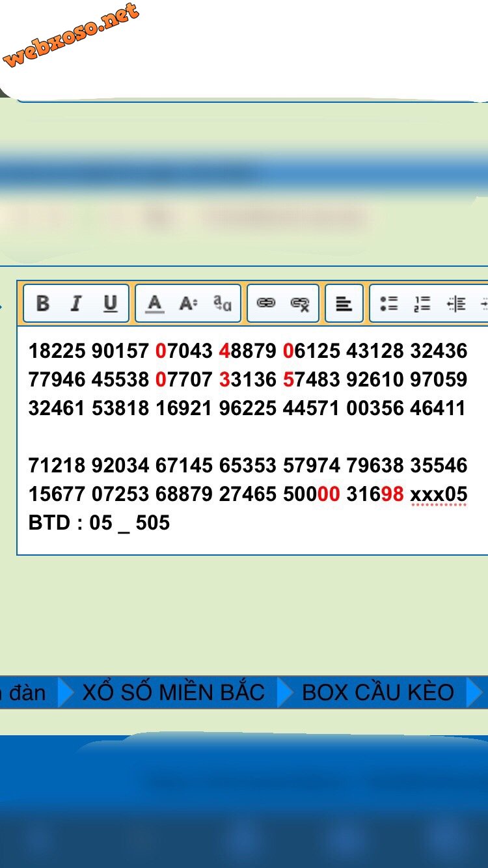The image size is (488, 868).
Task: Toggle underline formatting in the editor
Action: [x=110, y=303]
